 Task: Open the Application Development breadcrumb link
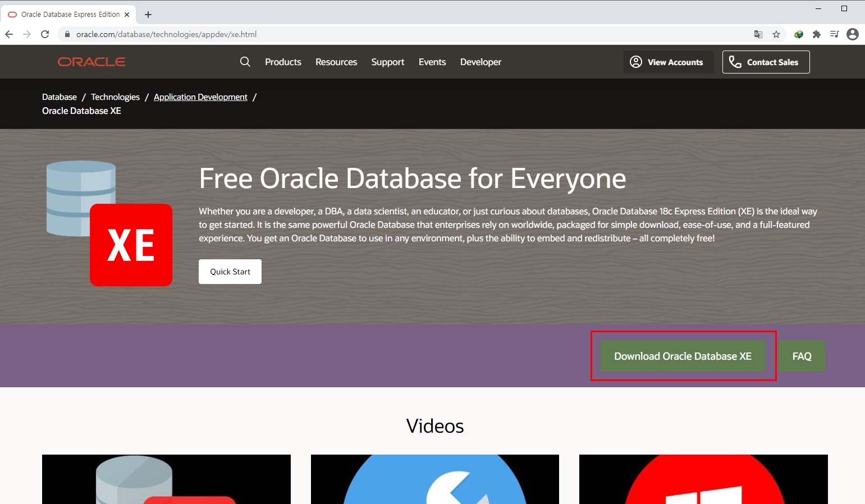click(200, 97)
